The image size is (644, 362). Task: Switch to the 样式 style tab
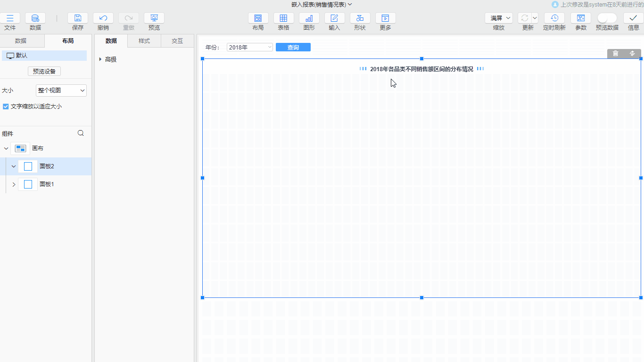click(144, 41)
